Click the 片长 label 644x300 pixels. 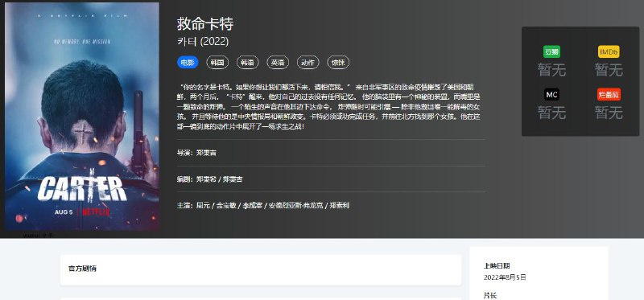pyautogui.click(x=490, y=295)
